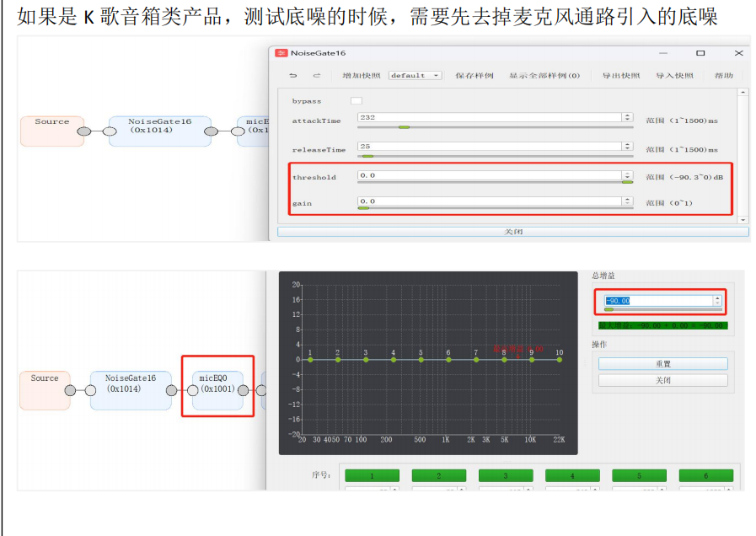756x536 pixels.
Task: Click the NoiseGate16 title bar app icon
Action: click(x=281, y=53)
